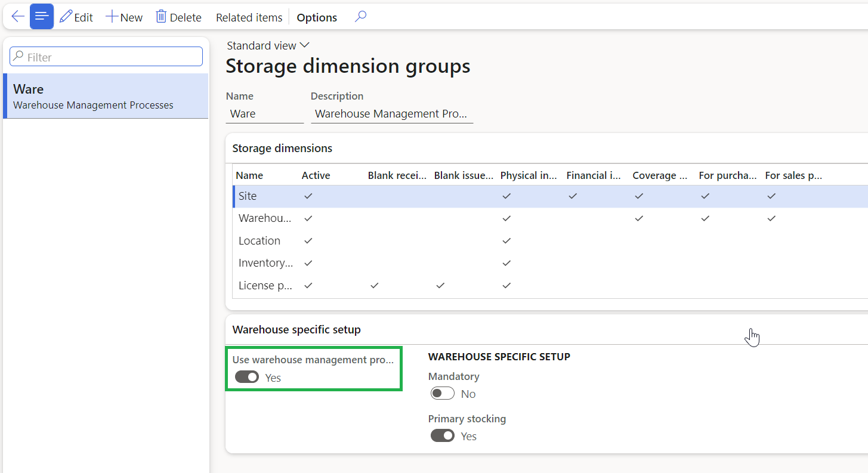Click the Delete trash icon

tap(161, 17)
